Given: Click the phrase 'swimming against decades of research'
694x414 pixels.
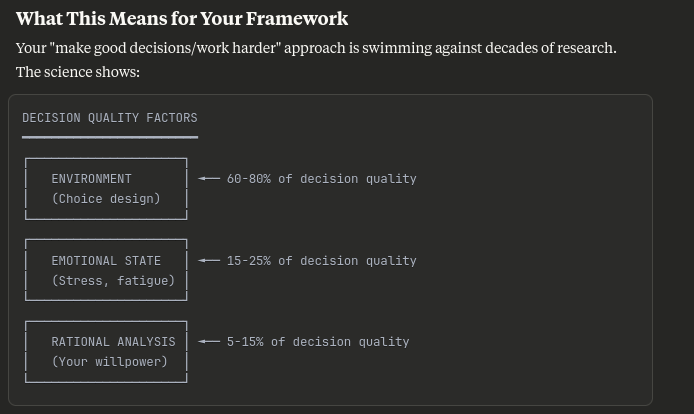Looking at the screenshot, I should 488,48.
